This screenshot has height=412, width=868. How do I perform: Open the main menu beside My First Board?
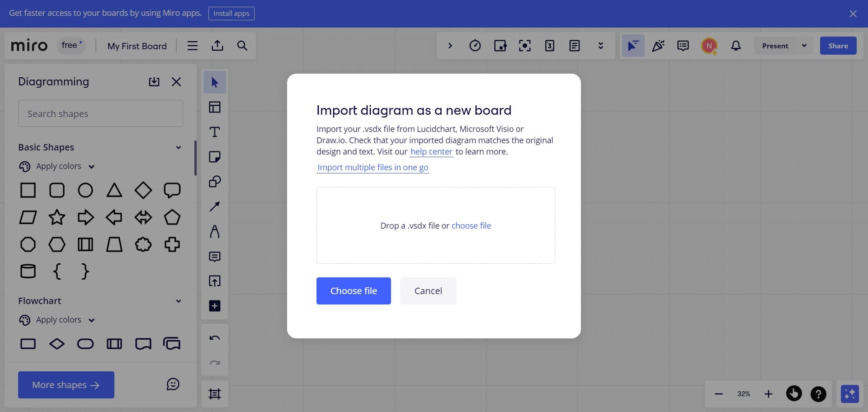click(192, 45)
